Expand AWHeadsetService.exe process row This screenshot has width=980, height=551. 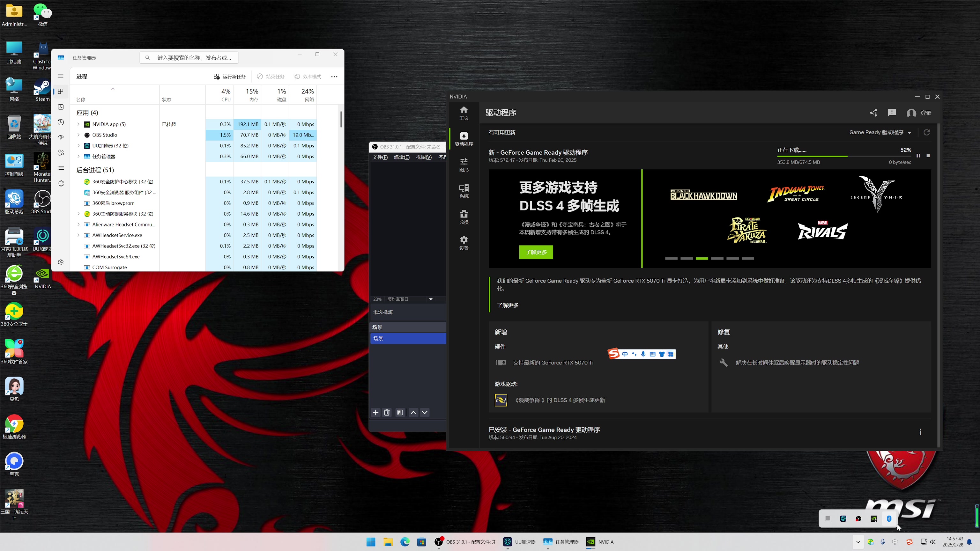point(79,235)
